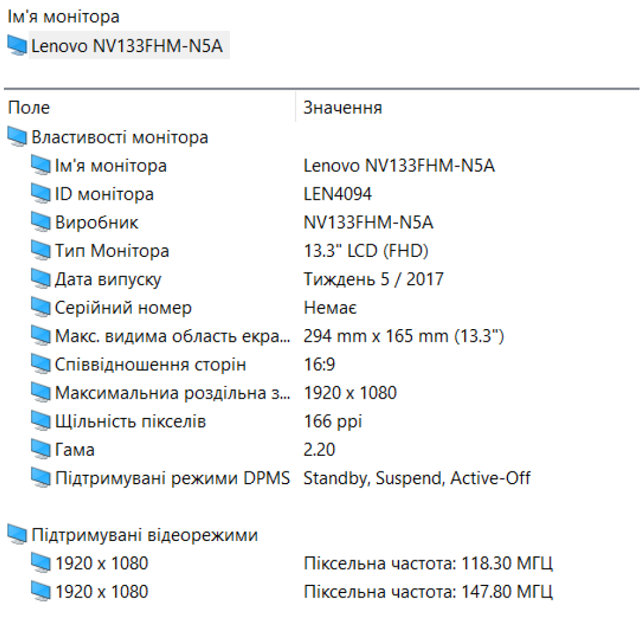
Task: Click the icon next to ID монітора
Action: point(41,194)
